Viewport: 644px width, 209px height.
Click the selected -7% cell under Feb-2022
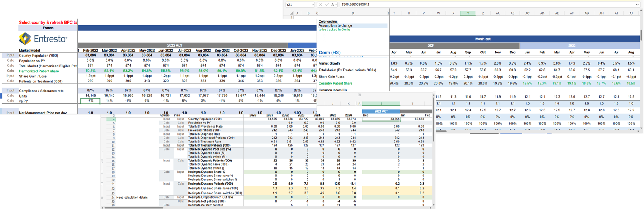coord(90,101)
